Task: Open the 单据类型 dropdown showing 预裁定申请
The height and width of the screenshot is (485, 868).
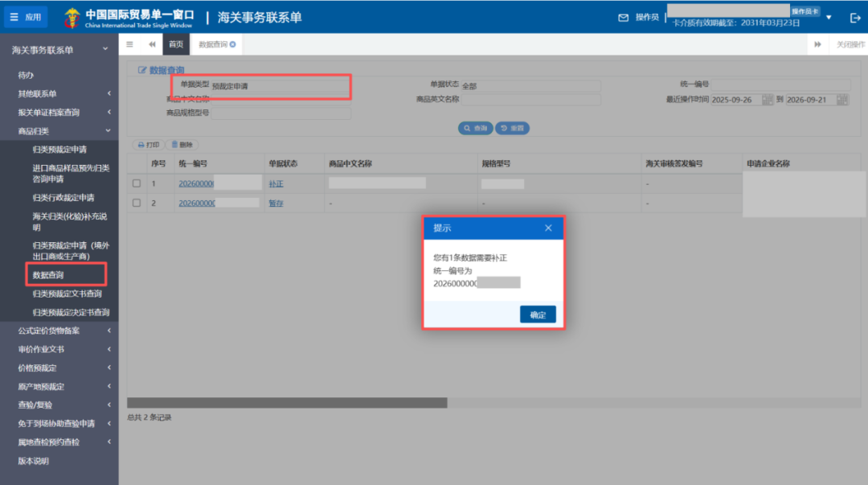Action: click(280, 86)
